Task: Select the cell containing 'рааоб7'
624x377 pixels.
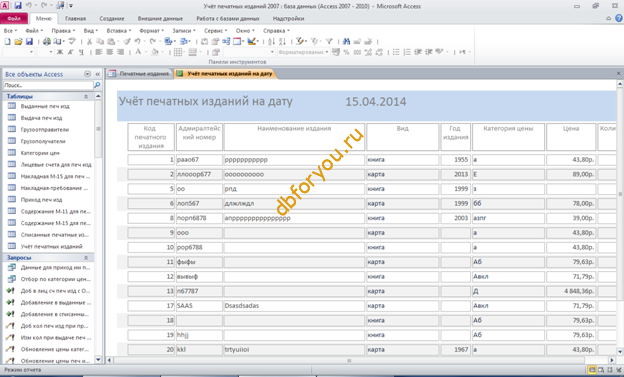Action: (199, 160)
